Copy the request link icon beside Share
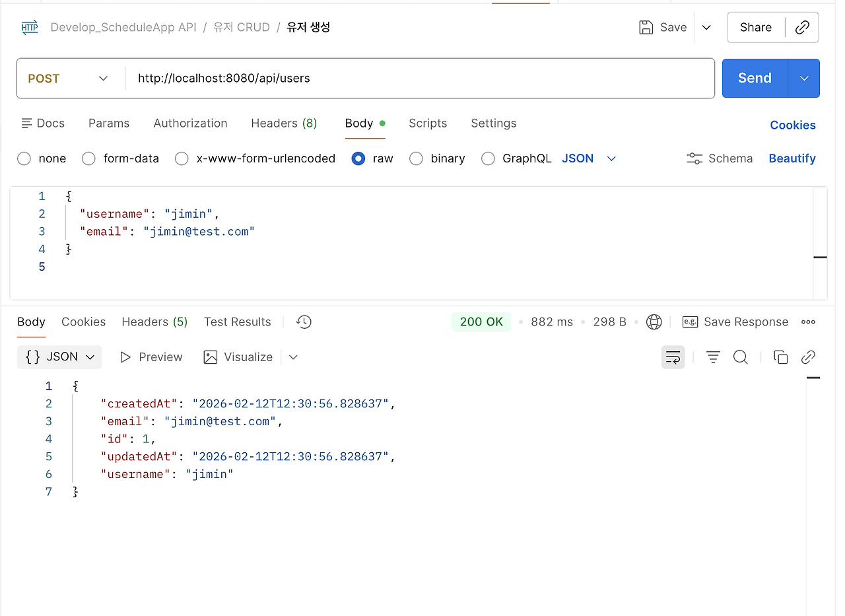Image resolution: width=845 pixels, height=616 pixels. point(802,27)
